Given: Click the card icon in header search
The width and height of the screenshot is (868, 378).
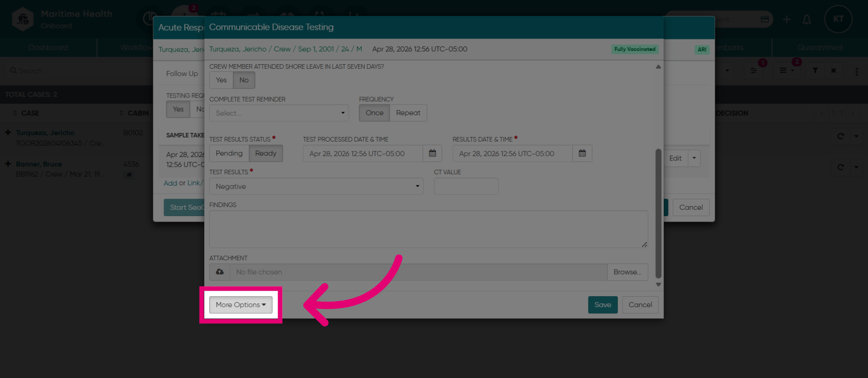Looking at the screenshot, I should tap(764, 19).
